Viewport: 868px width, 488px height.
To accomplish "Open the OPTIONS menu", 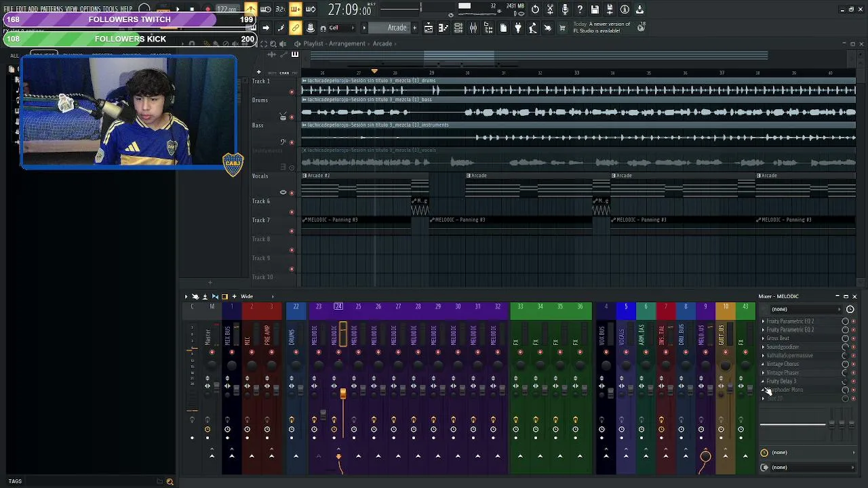I will [90, 9].
